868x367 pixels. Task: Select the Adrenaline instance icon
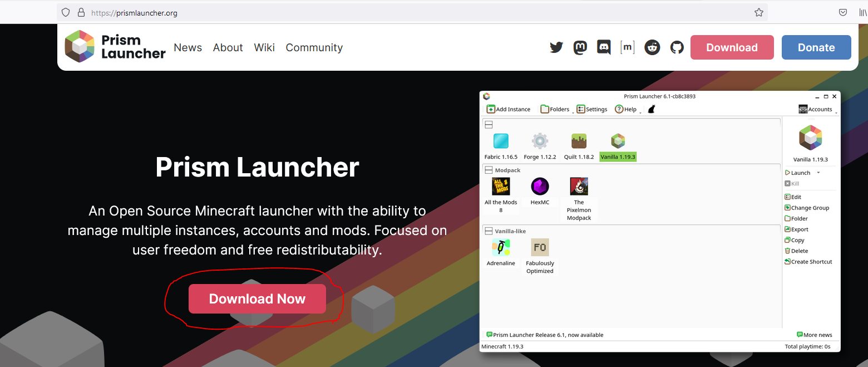(501, 247)
